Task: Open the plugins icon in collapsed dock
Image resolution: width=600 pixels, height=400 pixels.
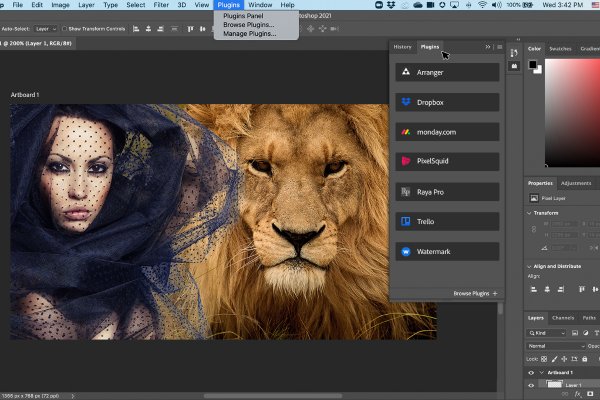Action: click(x=514, y=66)
